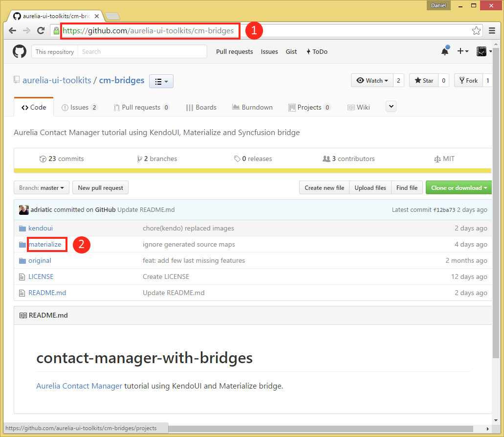Click Update README.md commit message in header

[146, 210]
